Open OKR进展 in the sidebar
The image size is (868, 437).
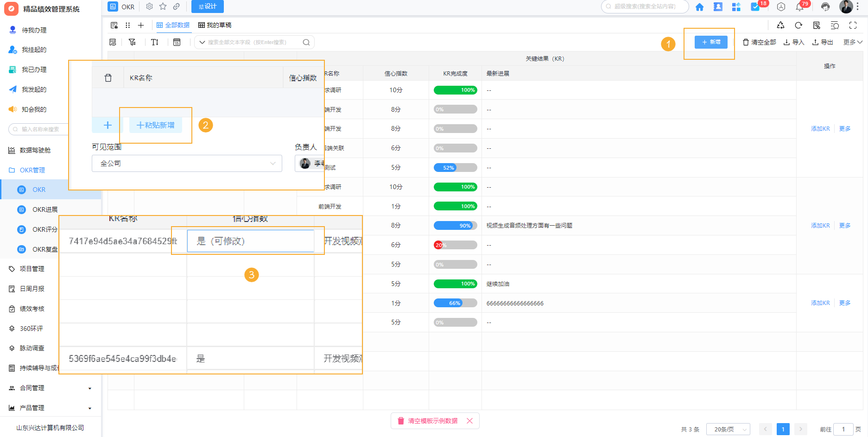[45, 209]
